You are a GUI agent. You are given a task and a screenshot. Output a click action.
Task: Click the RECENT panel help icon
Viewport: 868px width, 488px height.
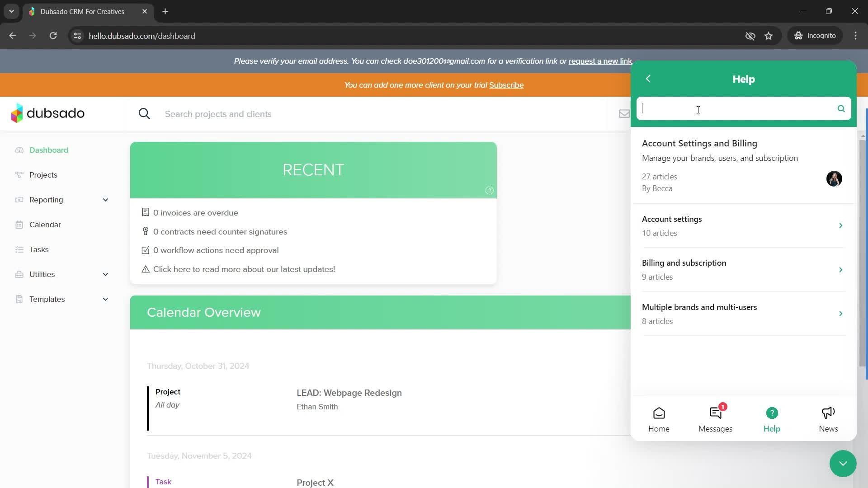[x=489, y=191]
